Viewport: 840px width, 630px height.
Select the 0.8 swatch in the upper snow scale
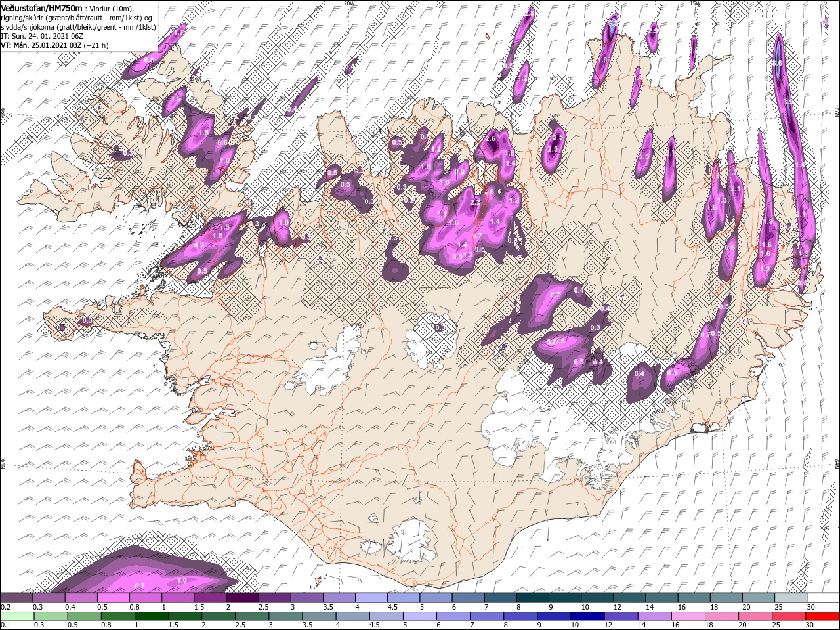click(146, 598)
